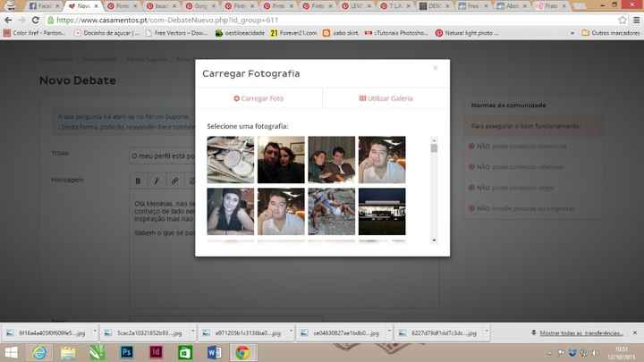Open downloaded file starting with 6227d
Viewport: 644px width, 362px height.
(x=438, y=333)
